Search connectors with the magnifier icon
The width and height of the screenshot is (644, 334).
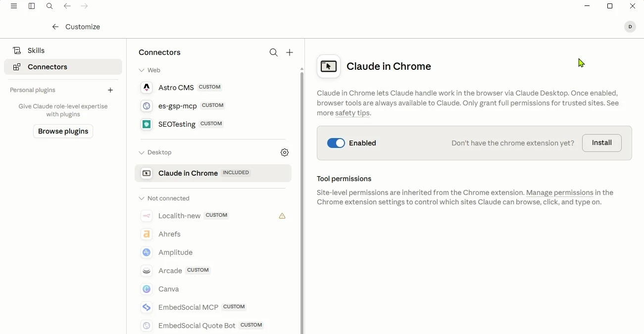pyautogui.click(x=274, y=53)
